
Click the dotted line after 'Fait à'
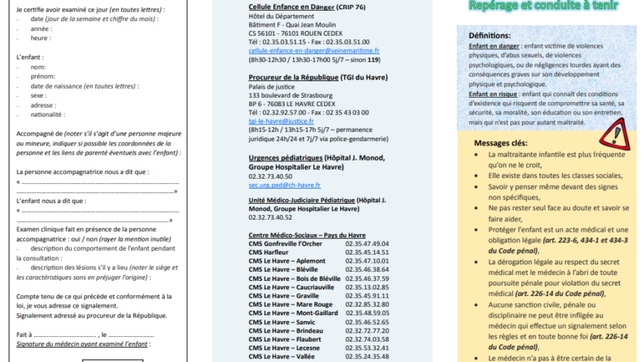pyautogui.click(x=67, y=334)
